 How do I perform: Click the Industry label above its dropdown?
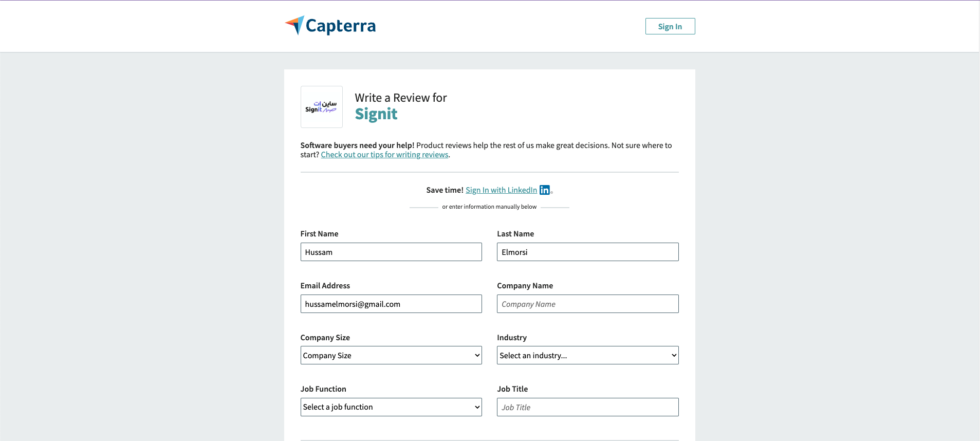(511, 338)
